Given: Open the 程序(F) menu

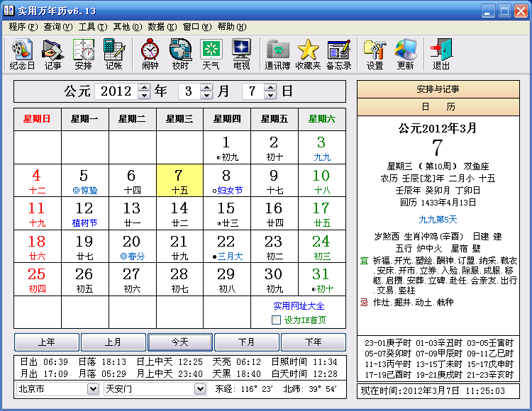Looking at the screenshot, I should pos(23,27).
